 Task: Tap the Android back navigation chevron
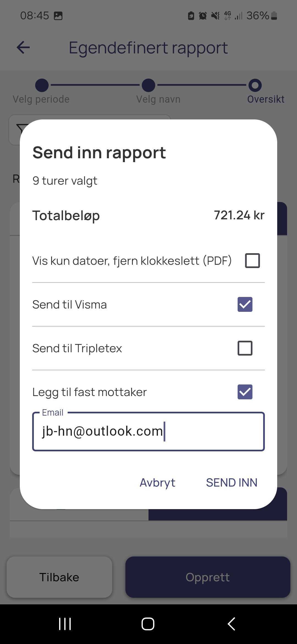pyautogui.click(x=232, y=624)
